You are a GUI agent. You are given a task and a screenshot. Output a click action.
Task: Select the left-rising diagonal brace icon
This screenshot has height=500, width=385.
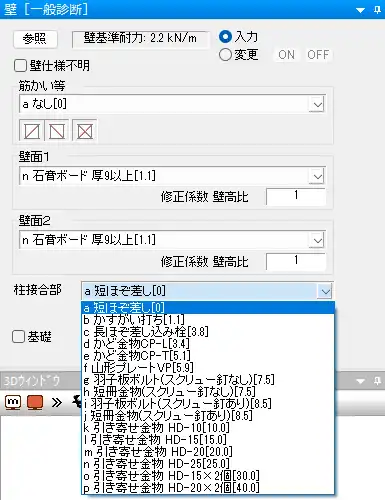57,131
